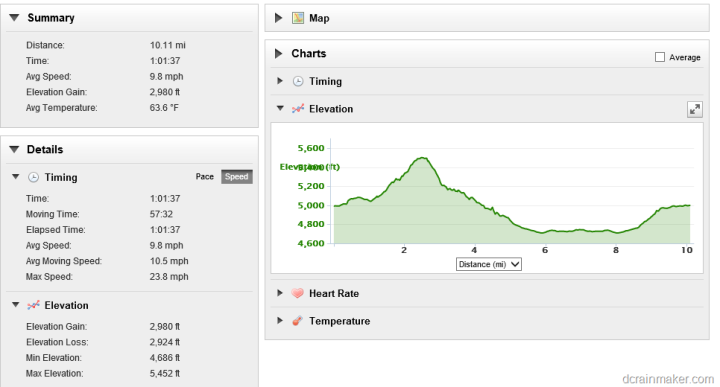Click the Map icon in header
Screen dimensions: 720x387
point(298,18)
